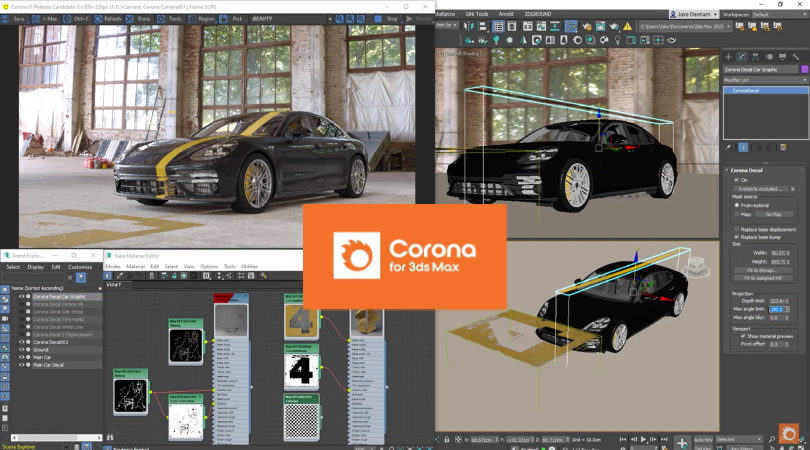810x450 pixels.
Task: Open the Workspaces Default dropdown
Action: click(x=779, y=14)
